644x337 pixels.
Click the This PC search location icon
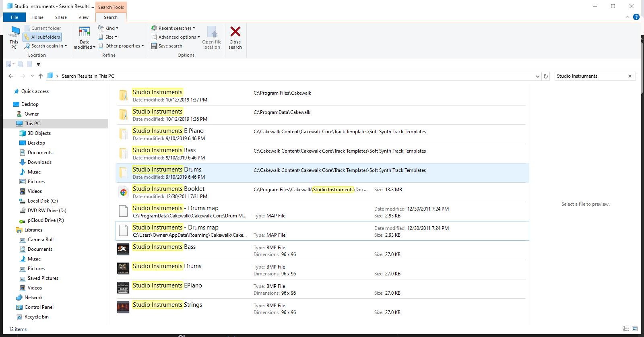pos(14,32)
